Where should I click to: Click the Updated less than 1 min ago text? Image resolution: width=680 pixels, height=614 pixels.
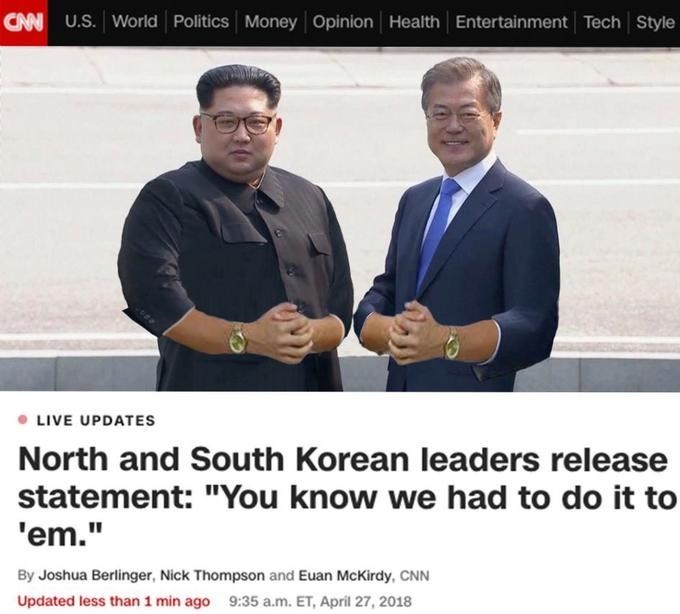114,601
